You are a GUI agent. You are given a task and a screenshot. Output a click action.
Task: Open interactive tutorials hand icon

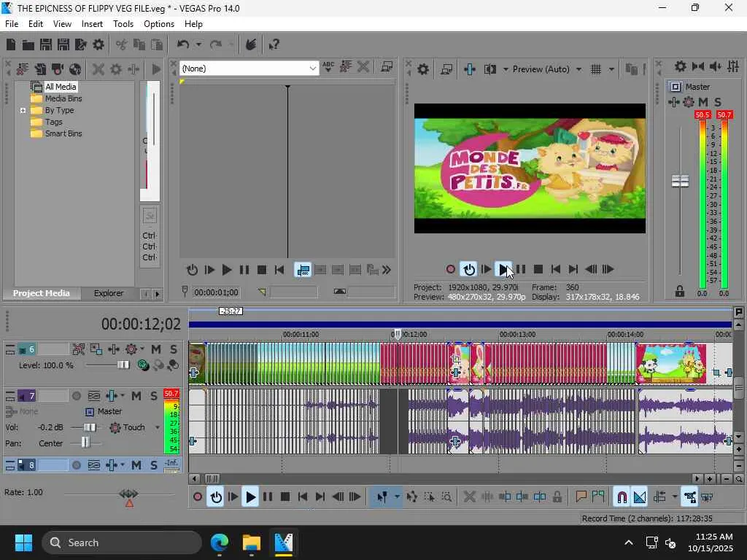251,44
